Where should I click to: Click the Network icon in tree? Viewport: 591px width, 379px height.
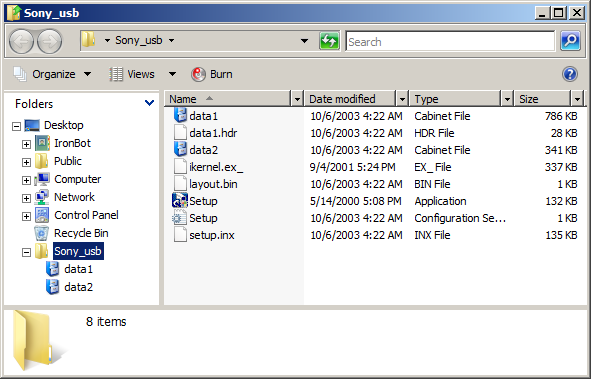[42, 197]
